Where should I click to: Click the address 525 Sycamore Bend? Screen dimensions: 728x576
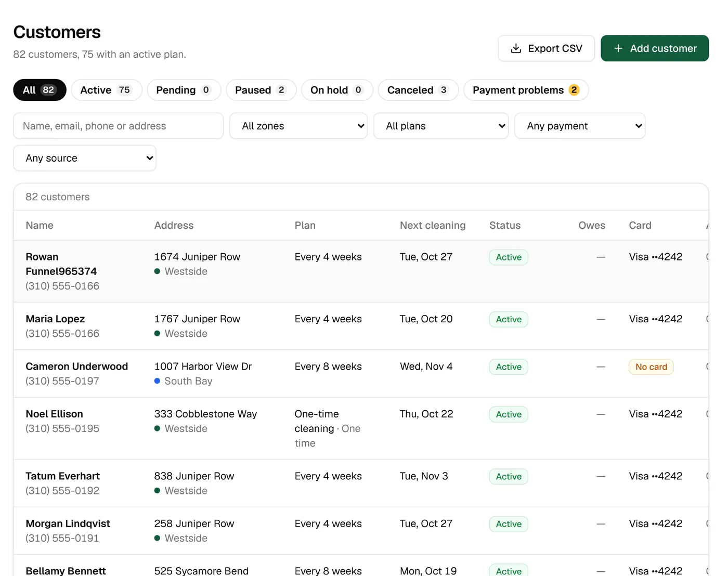201,571
